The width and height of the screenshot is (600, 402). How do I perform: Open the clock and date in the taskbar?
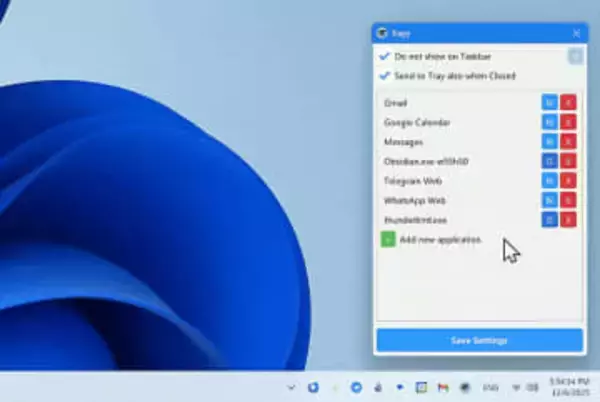pyautogui.click(x=569, y=387)
